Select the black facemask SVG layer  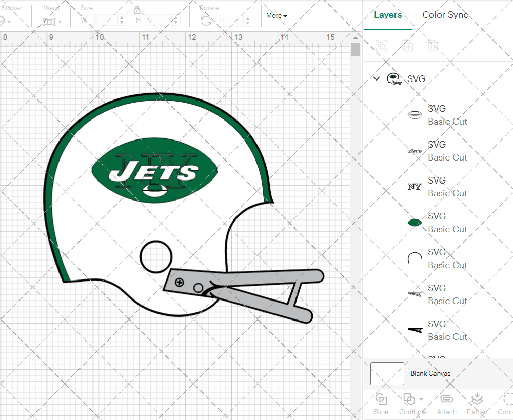(x=439, y=330)
